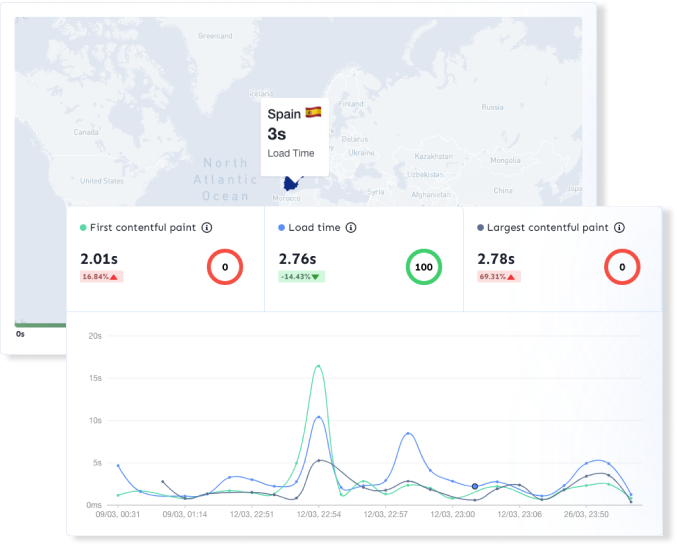
Task: Open the Largest contentful paint metric card
Action: pos(562,258)
